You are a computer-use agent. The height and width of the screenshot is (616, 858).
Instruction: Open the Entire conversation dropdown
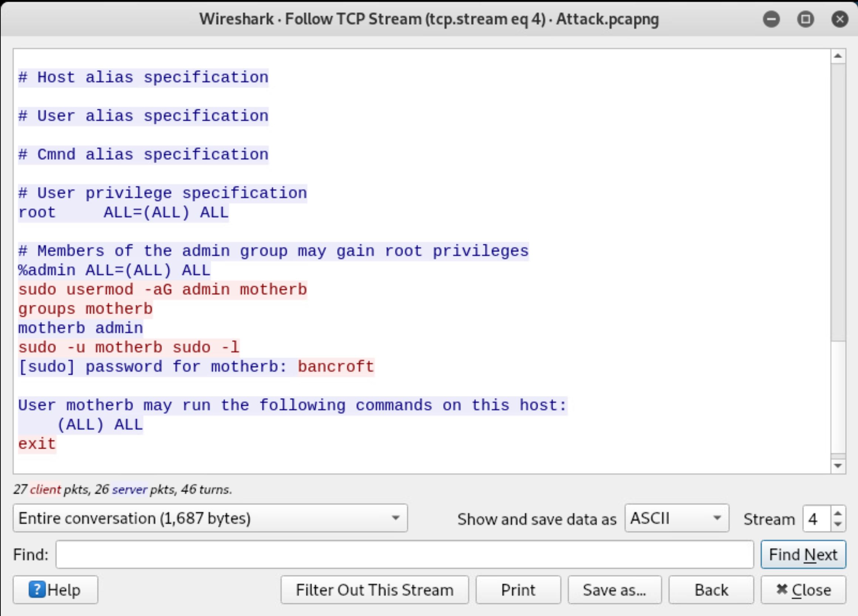pyautogui.click(x=210, y=518)
